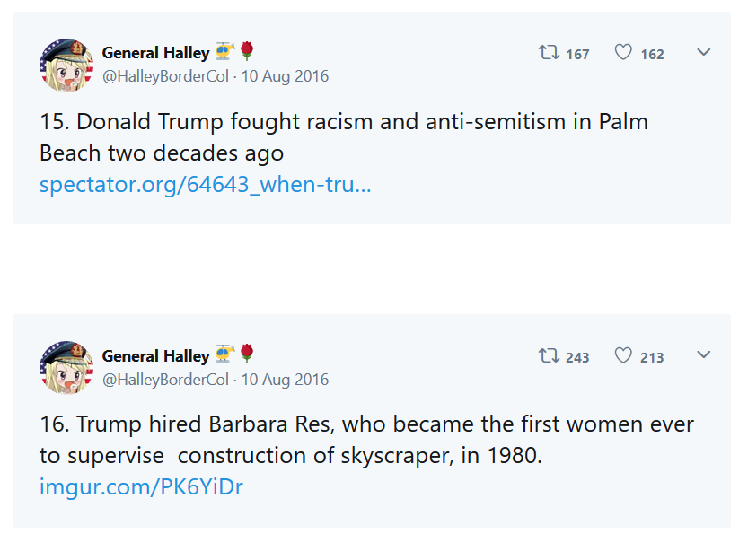Open the 10 Aug 2016 timestamp on tweet 15
Viewport: 739px width, 560px height.
pos(285,76)
